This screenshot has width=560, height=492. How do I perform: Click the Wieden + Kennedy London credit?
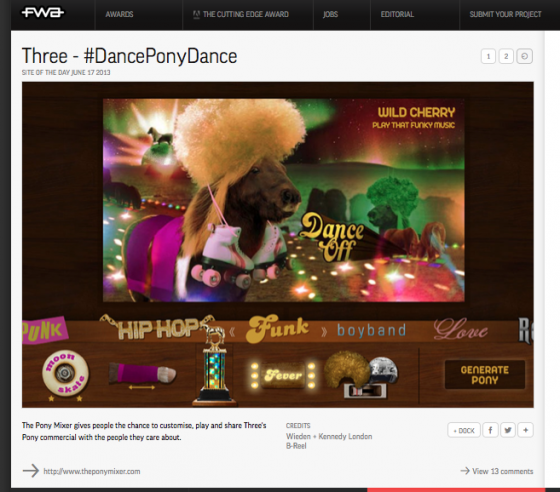point(329,436)
